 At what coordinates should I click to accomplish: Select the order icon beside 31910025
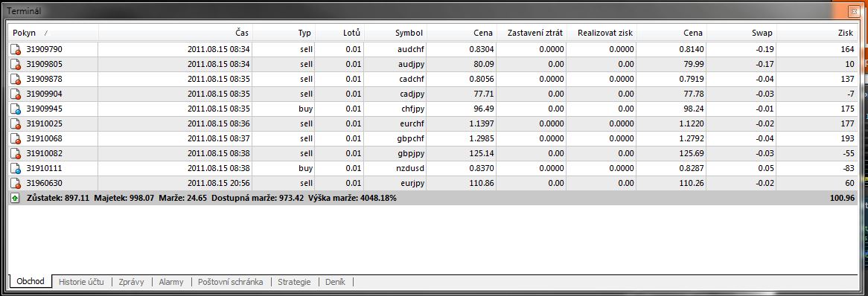coord(16,124)
